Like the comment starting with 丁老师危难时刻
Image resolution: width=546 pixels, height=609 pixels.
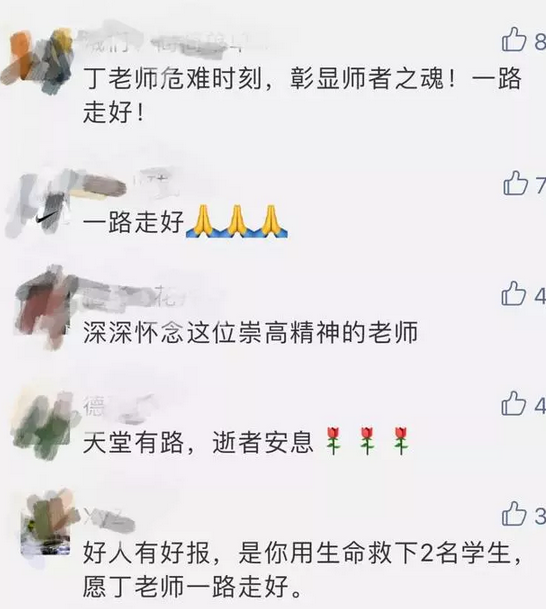click(x=514, y=39)
